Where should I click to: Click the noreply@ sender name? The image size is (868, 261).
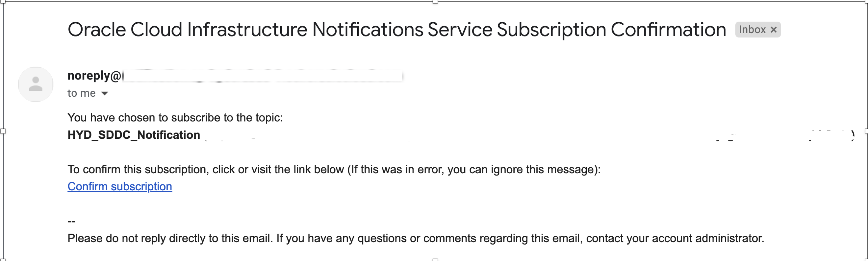94,75
